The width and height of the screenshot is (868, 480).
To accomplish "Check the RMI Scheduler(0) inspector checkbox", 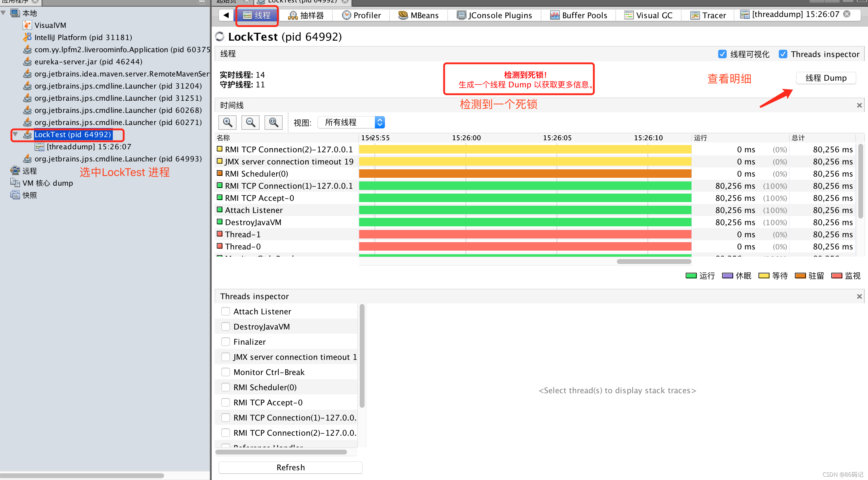I will coord(225,387).
